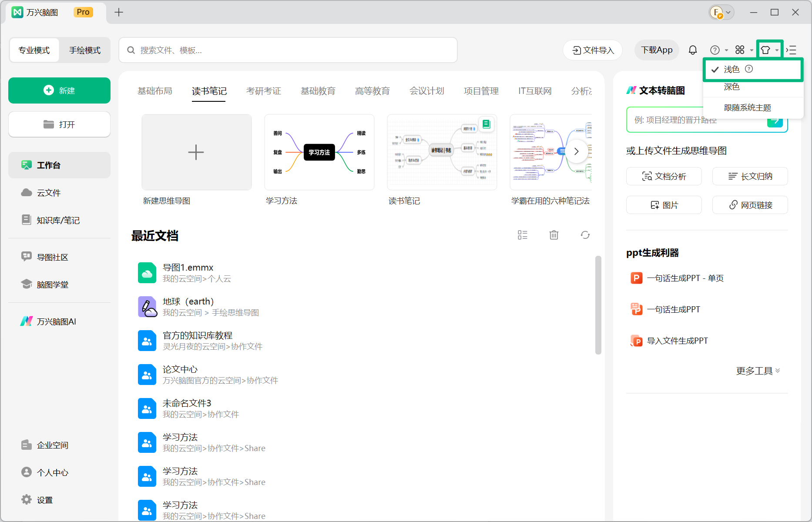812x522 pixels.
Task: Launch 万兴脑图AI
Action: point(59,321)
